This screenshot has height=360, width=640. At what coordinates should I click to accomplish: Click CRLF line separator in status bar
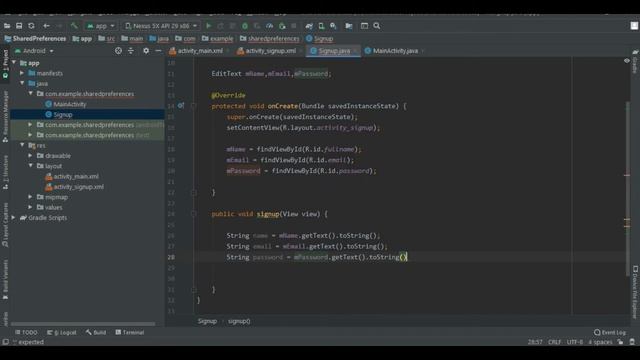555,342
